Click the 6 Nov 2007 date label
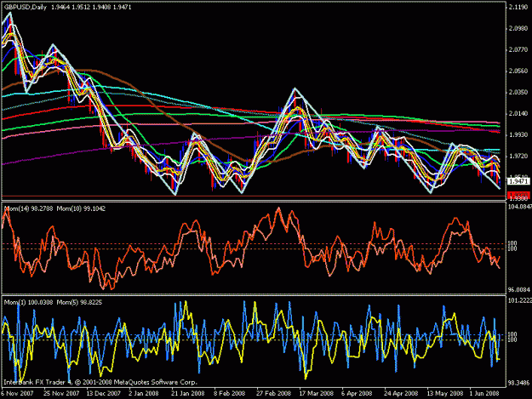Viewport: 532px width, 399px height. pos(17,393)
